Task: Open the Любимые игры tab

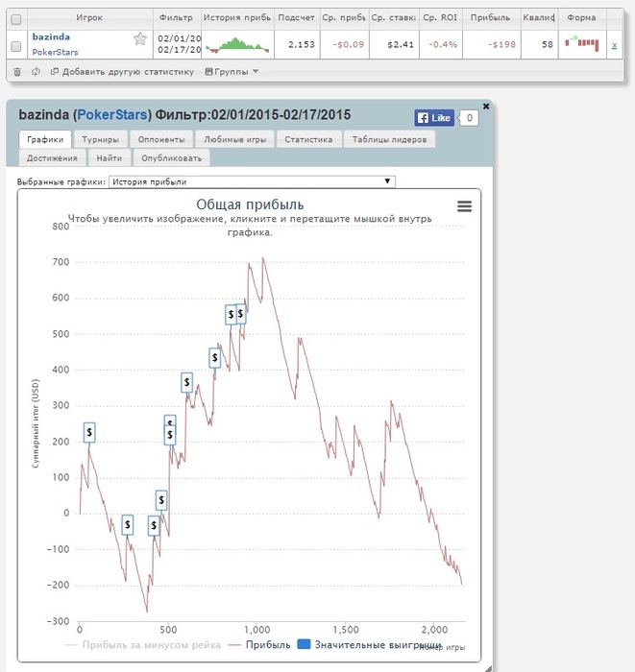Action: [x=235, y=139]
